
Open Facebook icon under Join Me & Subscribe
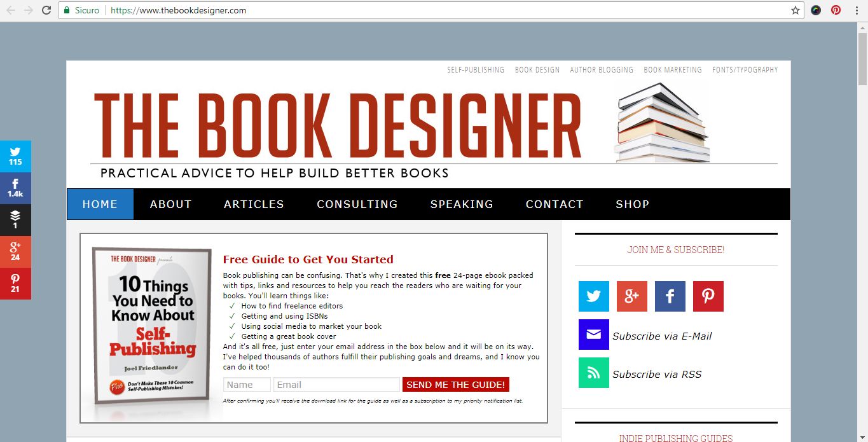(x=670, y=296)
